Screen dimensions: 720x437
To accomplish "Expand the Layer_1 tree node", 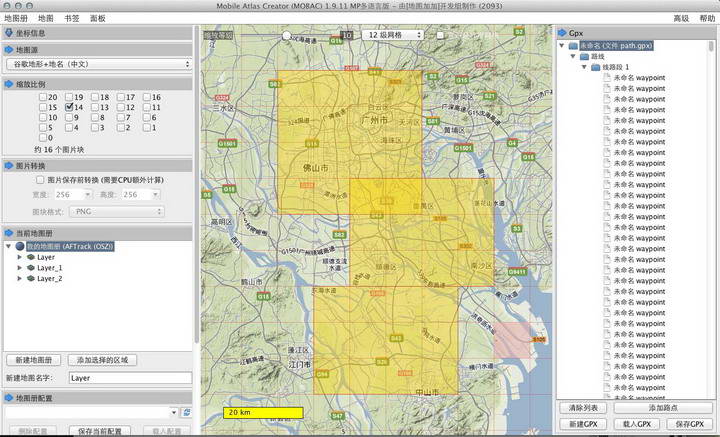I will point(19,268).
